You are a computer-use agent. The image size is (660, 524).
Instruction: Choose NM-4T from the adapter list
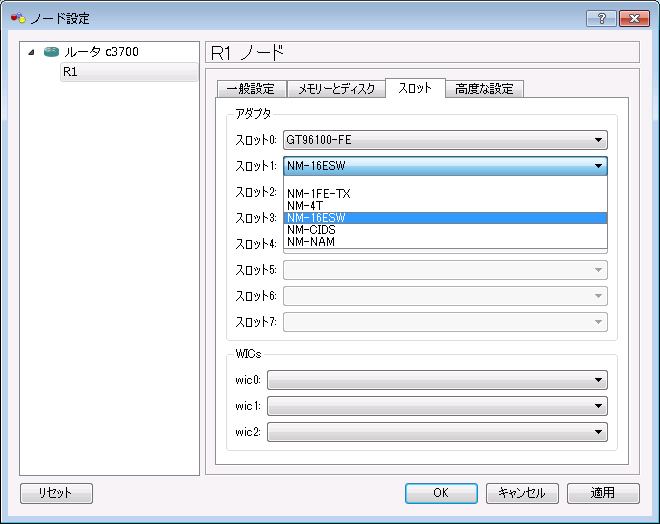pyautogui.click(x=304, y=206)
